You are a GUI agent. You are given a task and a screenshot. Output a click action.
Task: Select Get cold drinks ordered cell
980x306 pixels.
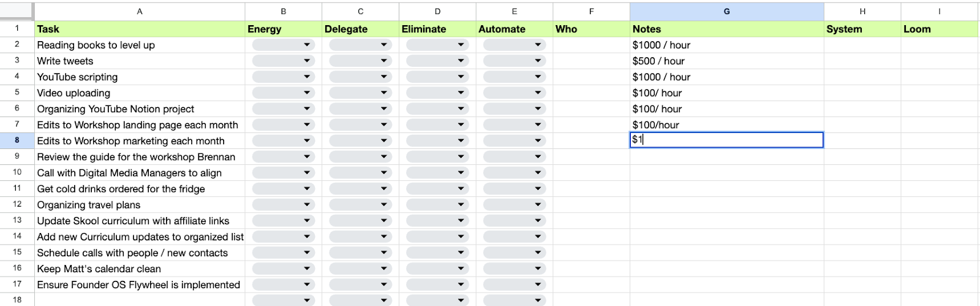140,189
